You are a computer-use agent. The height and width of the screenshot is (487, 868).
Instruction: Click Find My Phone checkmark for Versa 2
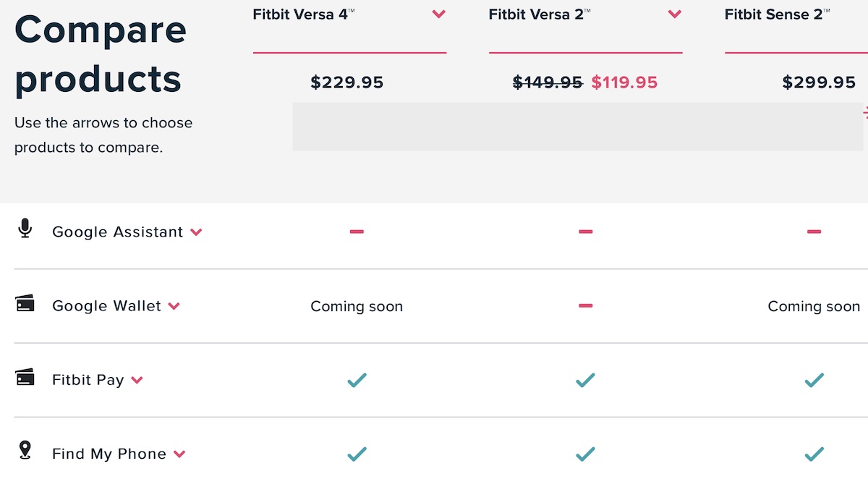click(x=585, y=454)
